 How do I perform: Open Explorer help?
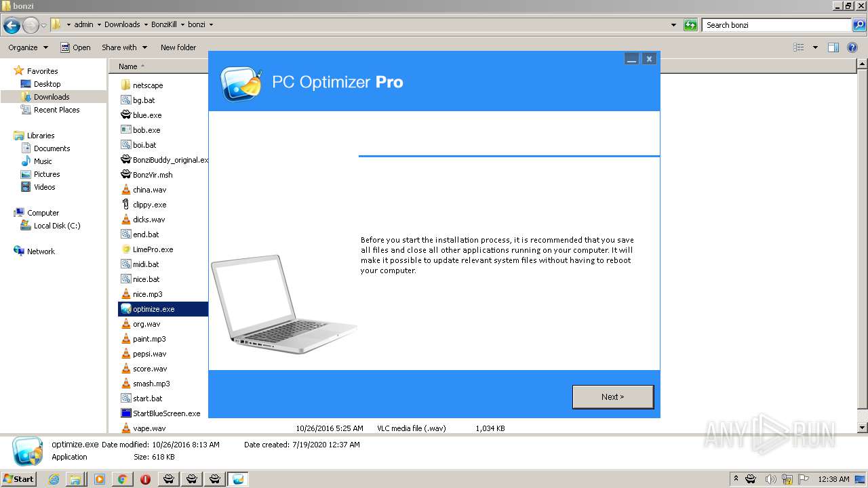click(x=853, y=47)
